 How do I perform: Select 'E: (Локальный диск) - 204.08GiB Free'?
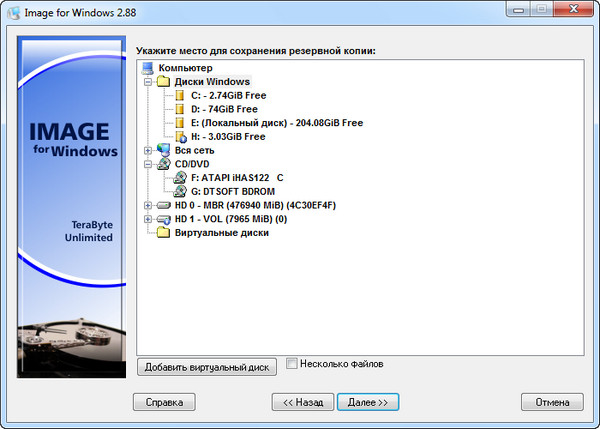coord(277,123)
